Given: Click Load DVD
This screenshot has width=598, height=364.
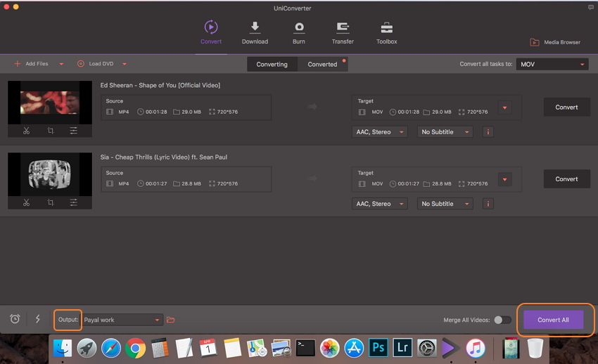Looking at the screenshot, I should point(96,63).
